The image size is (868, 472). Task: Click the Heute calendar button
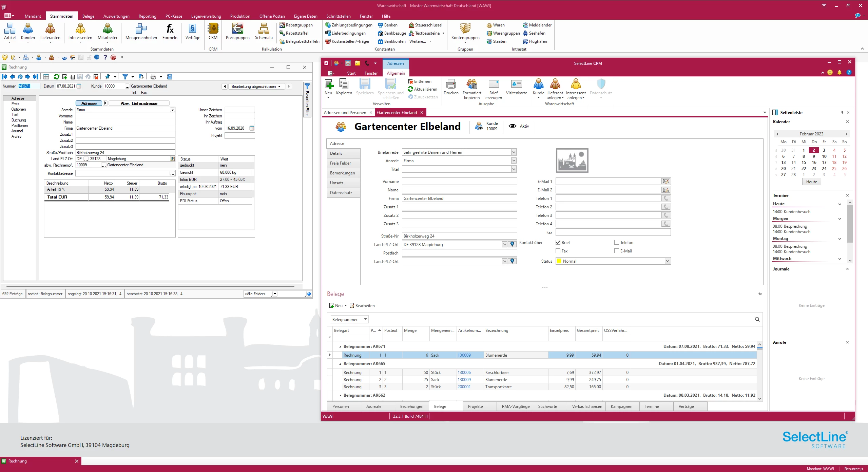811,182
